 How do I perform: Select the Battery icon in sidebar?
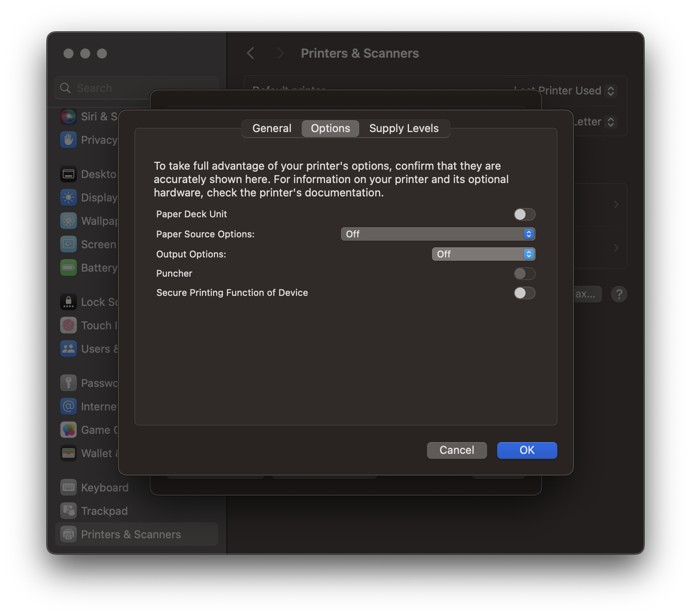69,267
